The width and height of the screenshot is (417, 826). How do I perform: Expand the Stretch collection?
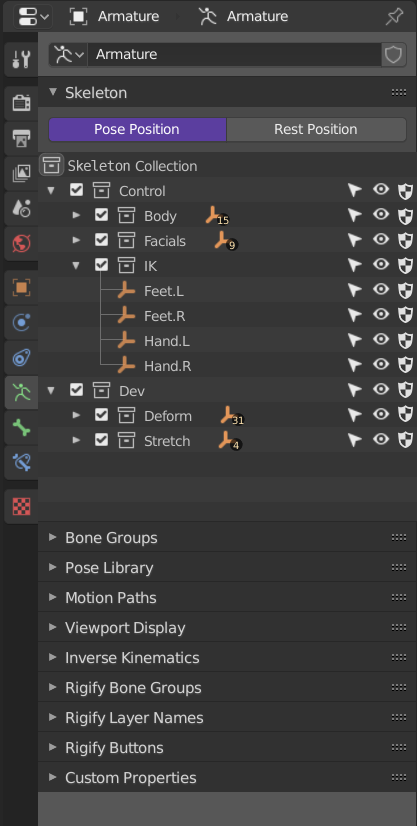(x=76, y=440)
